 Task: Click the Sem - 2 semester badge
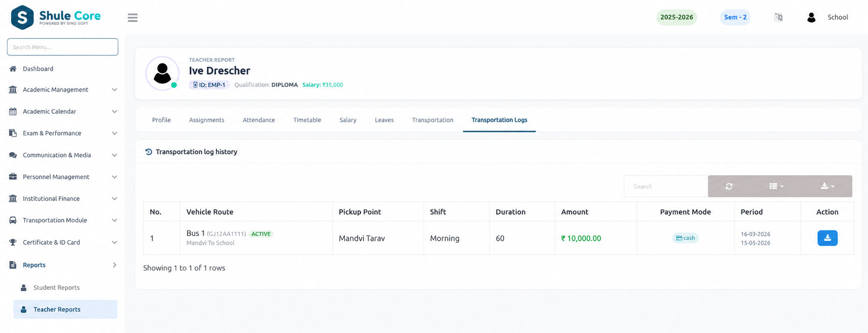pos(735,17)
